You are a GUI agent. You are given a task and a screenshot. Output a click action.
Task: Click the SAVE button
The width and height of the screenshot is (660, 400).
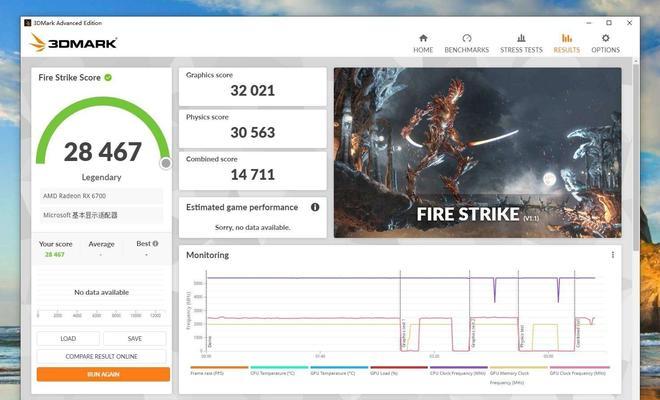coord(135,339)
